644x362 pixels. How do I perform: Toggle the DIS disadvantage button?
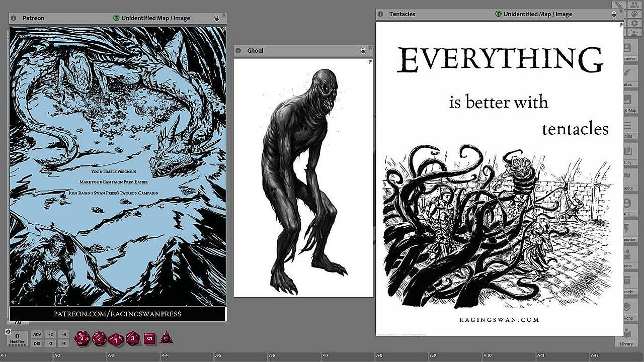[x=37, y=343]
